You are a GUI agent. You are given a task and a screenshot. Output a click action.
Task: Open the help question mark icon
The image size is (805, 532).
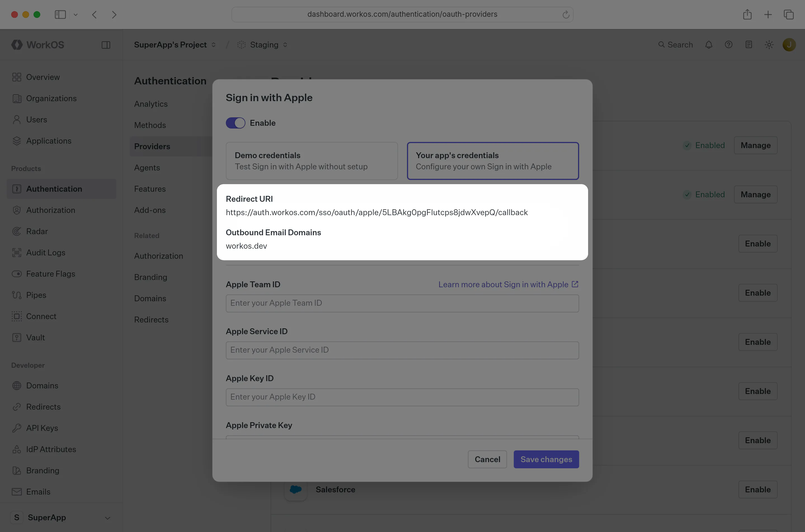728,44
